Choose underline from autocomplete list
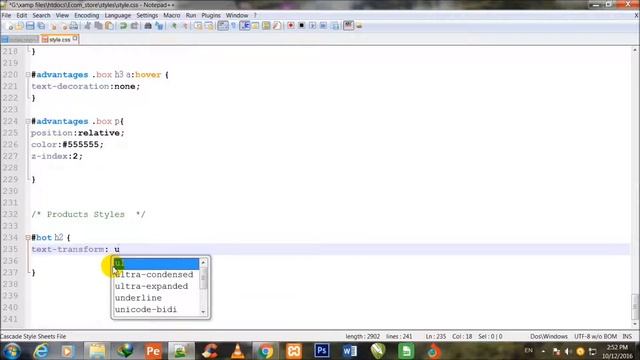The width and height of the screenshot is (640, 360). pos(138,298)
